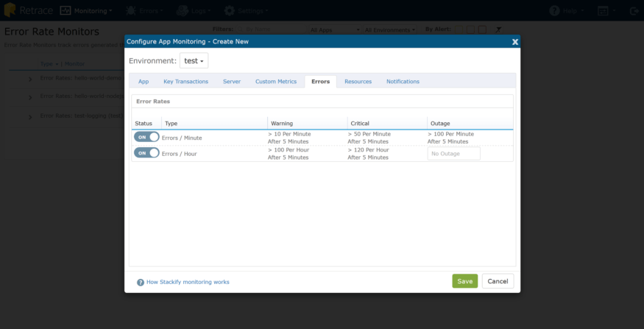Click the Type column header in the dialog
Image resolution: width=644 pixels, height=329 pixels.
pos(171,123)
